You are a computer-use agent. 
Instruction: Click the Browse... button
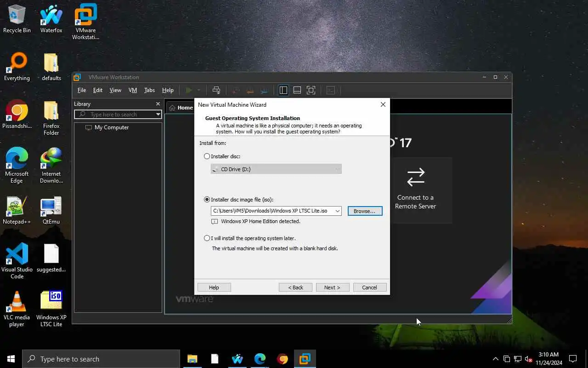click(x=365, y=211)
